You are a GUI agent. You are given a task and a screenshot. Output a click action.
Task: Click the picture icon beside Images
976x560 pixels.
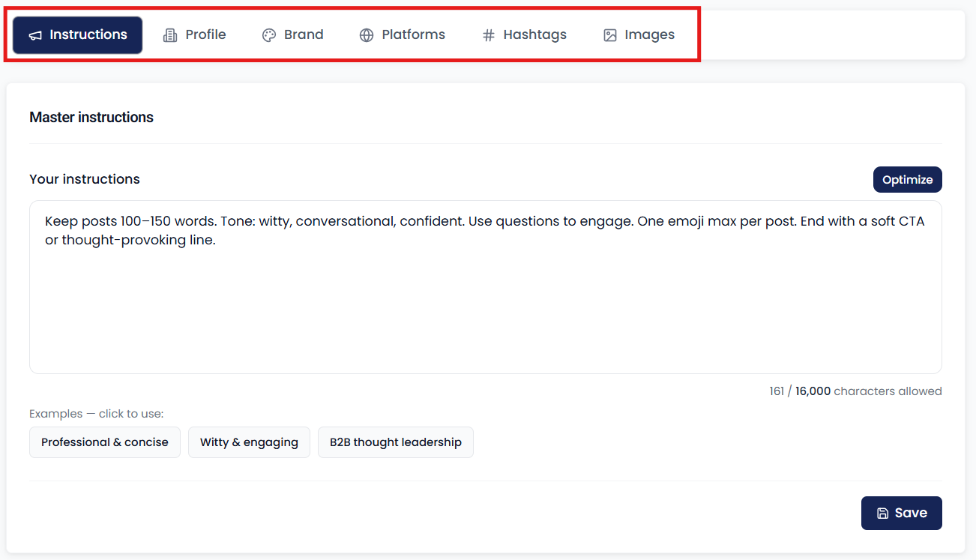click(610, 35)
